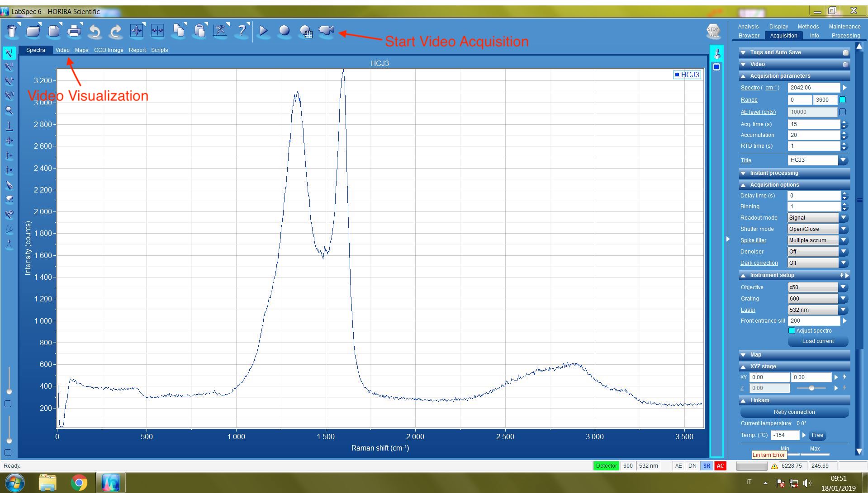Toggle the AE level checkbox
This screenshot has width=868, height=493.
tap(842, 112)
